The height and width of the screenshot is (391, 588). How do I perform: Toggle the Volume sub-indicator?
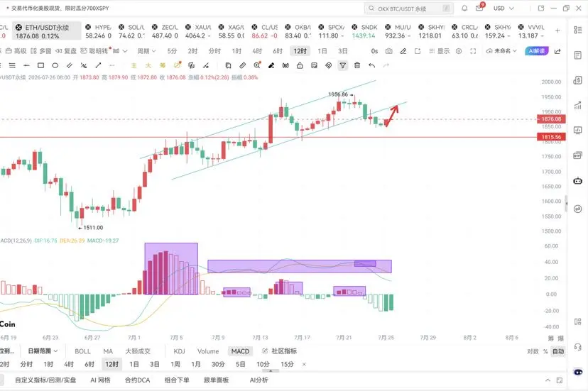pyautogui.click(x=208, y=351)
